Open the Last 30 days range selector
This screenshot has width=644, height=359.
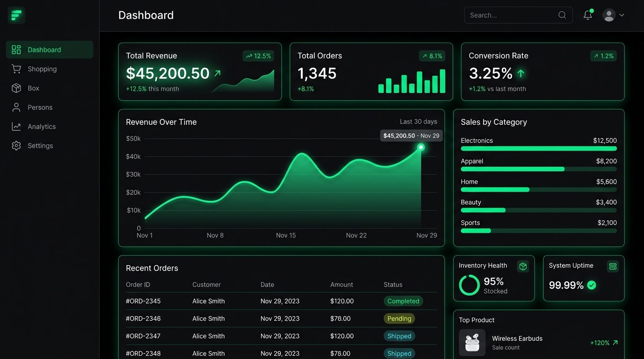point(418,122)
